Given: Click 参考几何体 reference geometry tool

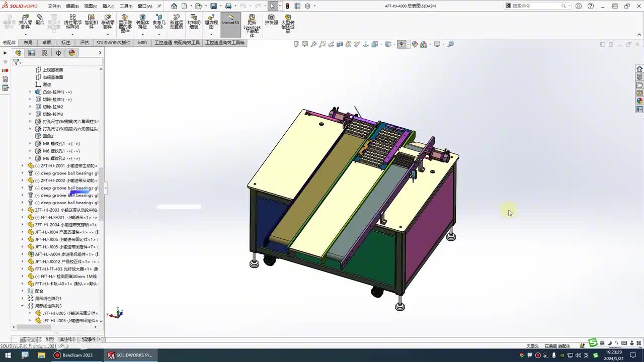Looking at the screenshot, I should click(x=159, y=22).
